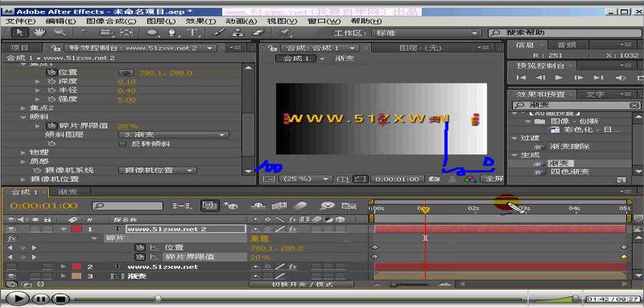Toggle 位置 stopwatch in timeline
The width and height of the screenshot is (644, 307).
[140, 248]
